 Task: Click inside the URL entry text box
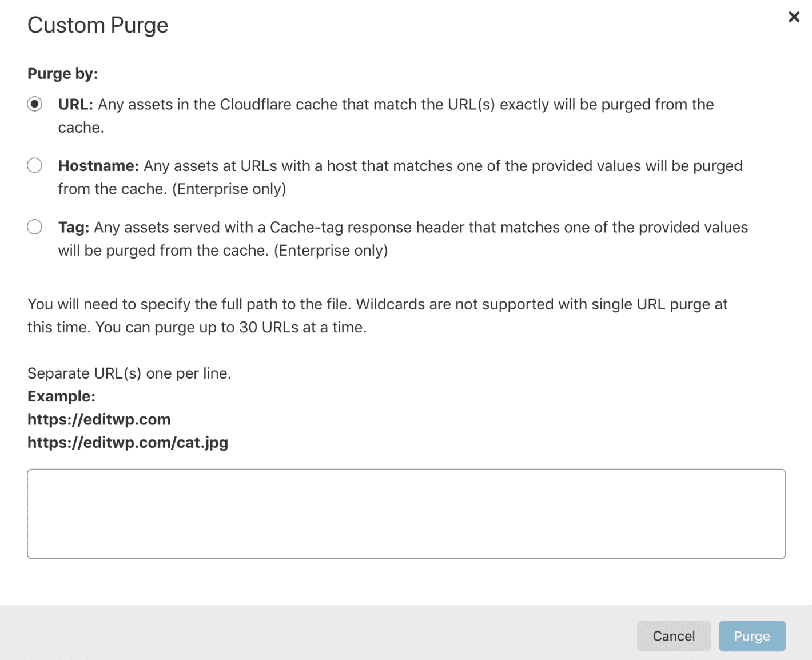coord(406,513)
